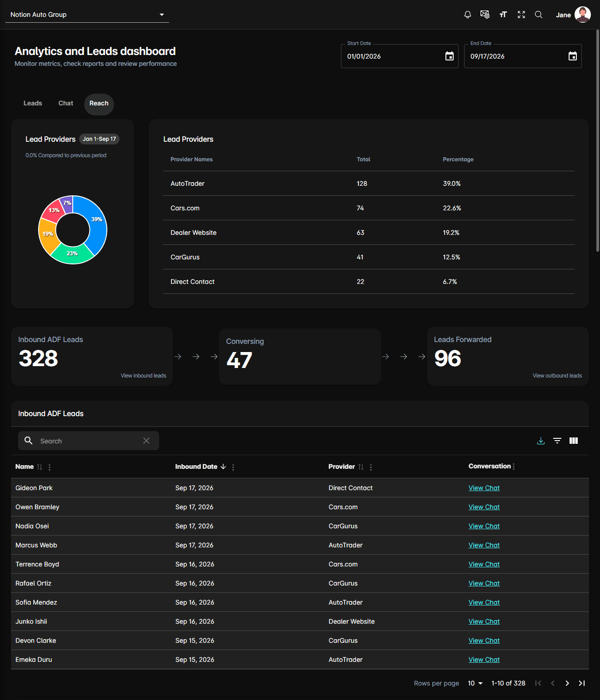Open View Chat for Emeka Duru
The image size is (600, 700).
[x=484, y=660]
